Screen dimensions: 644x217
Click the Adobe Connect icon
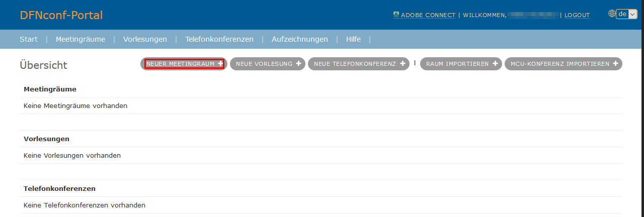tap(396, 15)
